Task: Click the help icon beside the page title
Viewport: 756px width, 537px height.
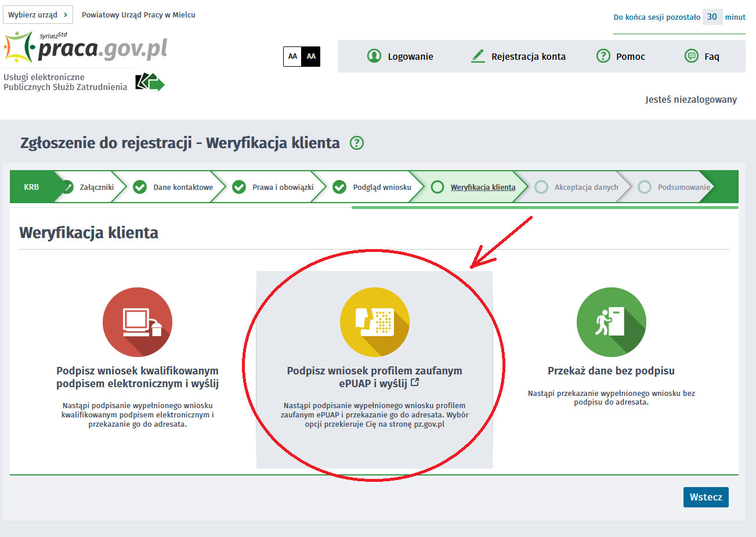Action: 357,143
